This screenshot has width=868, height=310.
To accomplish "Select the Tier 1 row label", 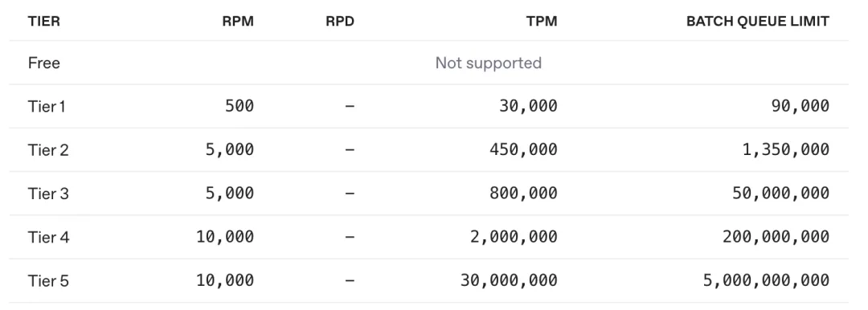I will 47,106.
